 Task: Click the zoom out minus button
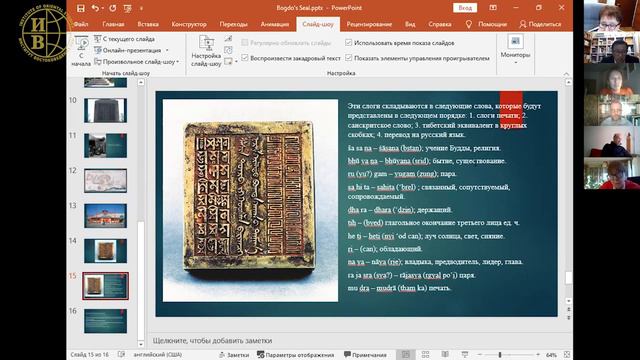(x=480, y=355)
